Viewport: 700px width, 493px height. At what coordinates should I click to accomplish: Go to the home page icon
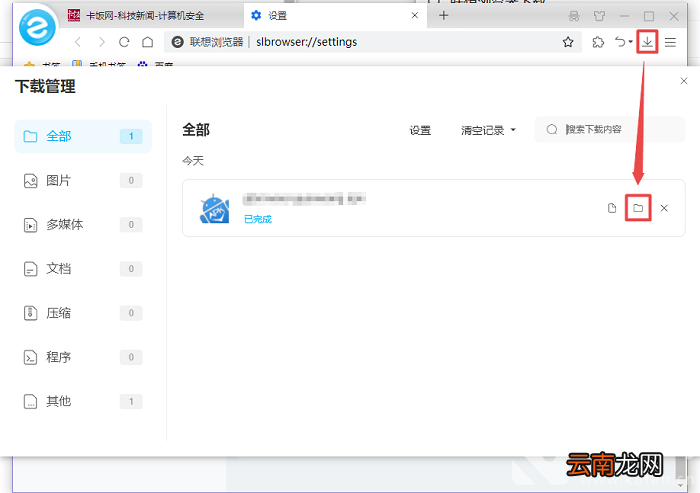pyautogui.click(x=147, y=42)
